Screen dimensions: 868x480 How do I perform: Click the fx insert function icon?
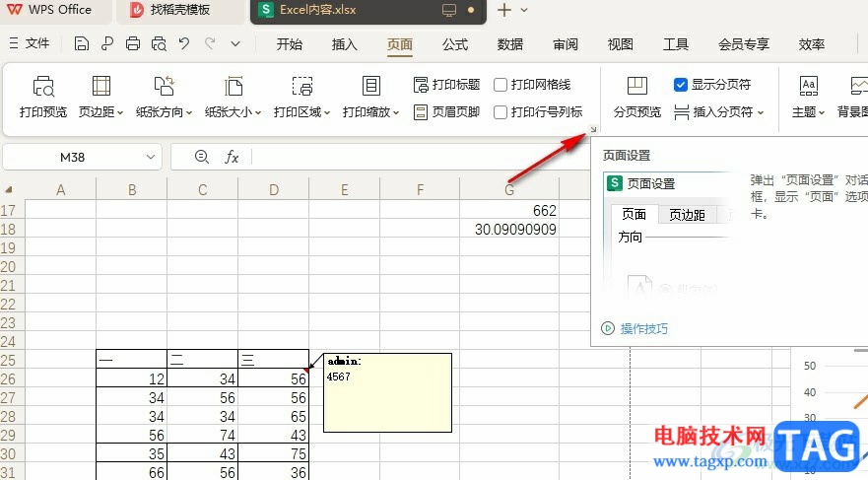232,158
